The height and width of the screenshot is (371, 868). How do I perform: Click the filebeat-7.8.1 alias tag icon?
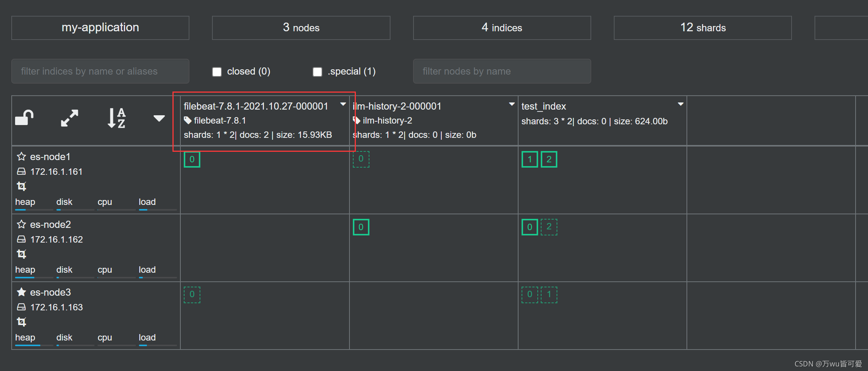[x=188, y=121]
